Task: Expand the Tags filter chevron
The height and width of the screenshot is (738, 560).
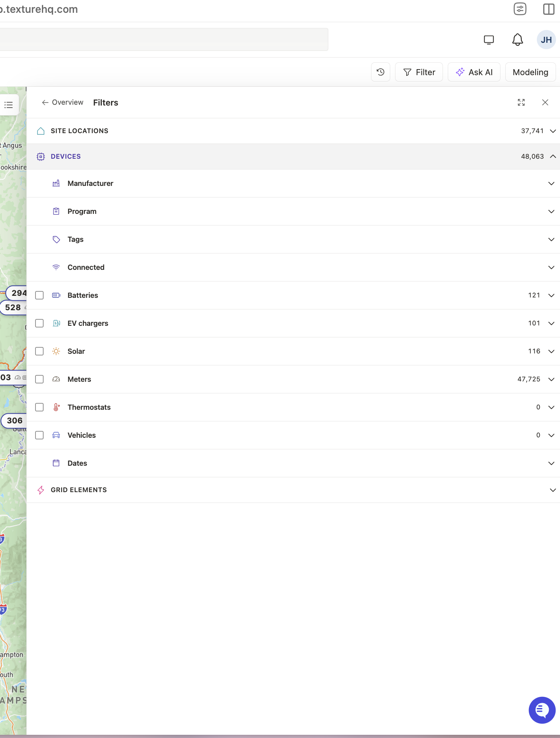Action: [x=551, y=239]
